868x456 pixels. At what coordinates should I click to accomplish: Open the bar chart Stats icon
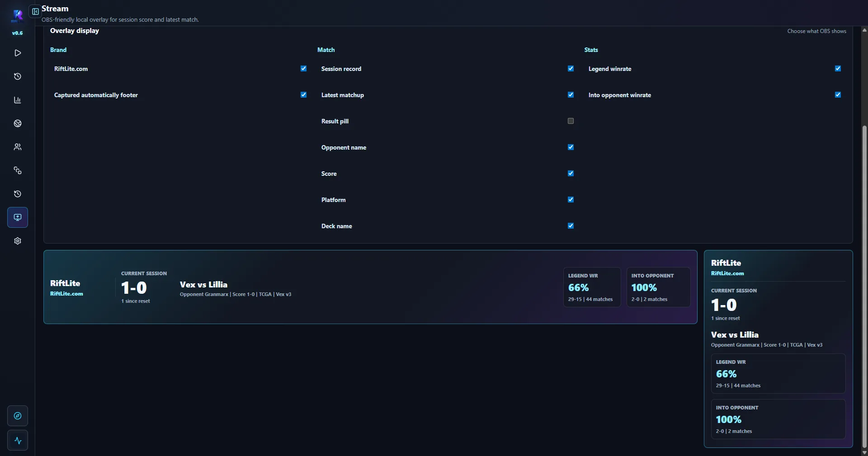pyautogui.click(x=17, y=100)
